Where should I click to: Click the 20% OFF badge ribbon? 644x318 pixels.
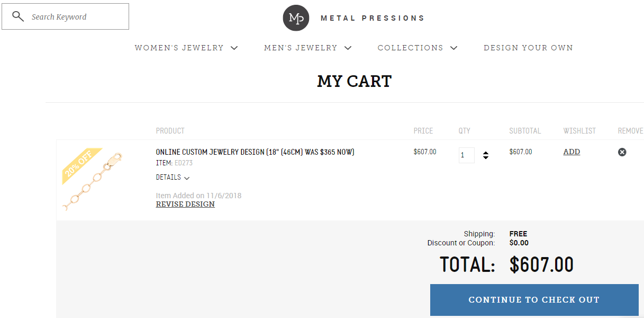(81, 165)
